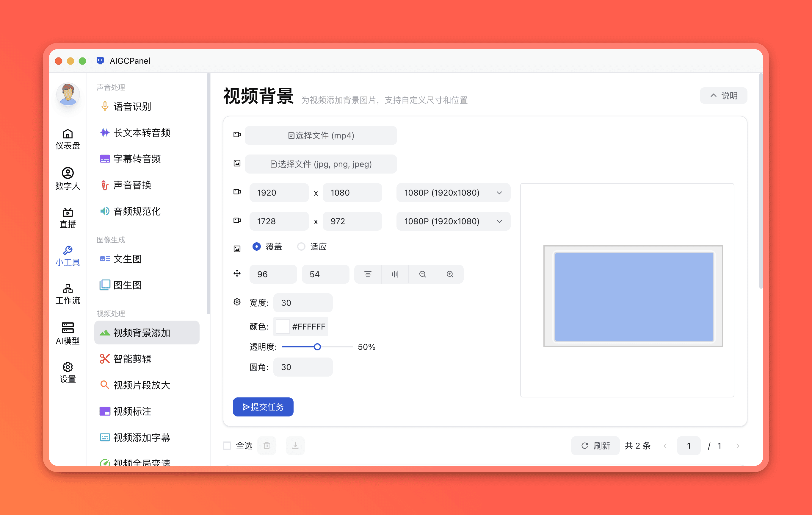812x515 pixels.
Task: Open the 仪表盘 dashboard section
Action: [x=68, y=139]
